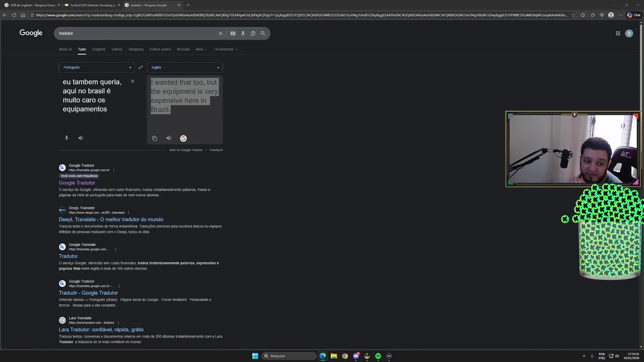Viewport: 644px width, 362px height.
Task: Add this page to favorites
Action: coord(574,15)
